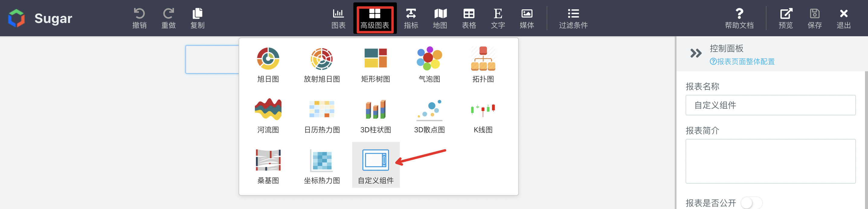868x209 pixels.
Task: Save the report with 保存
Action: (815, 18)
